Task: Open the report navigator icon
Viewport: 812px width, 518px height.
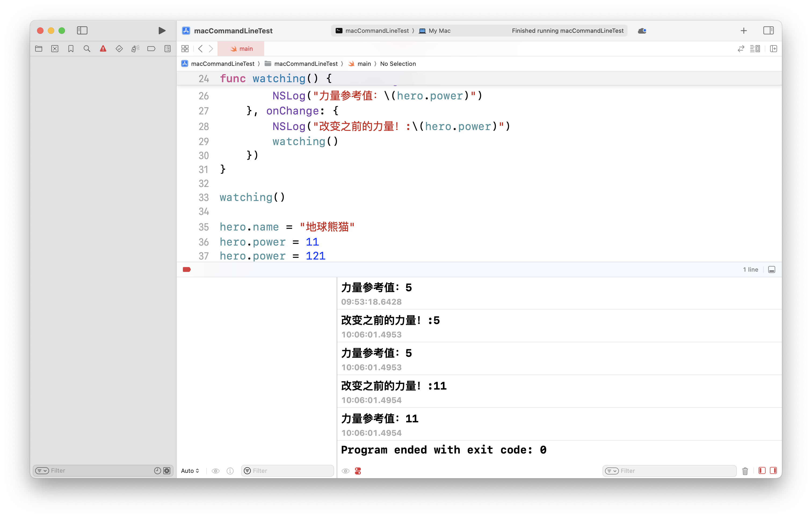Action: [x=168, y=49]
